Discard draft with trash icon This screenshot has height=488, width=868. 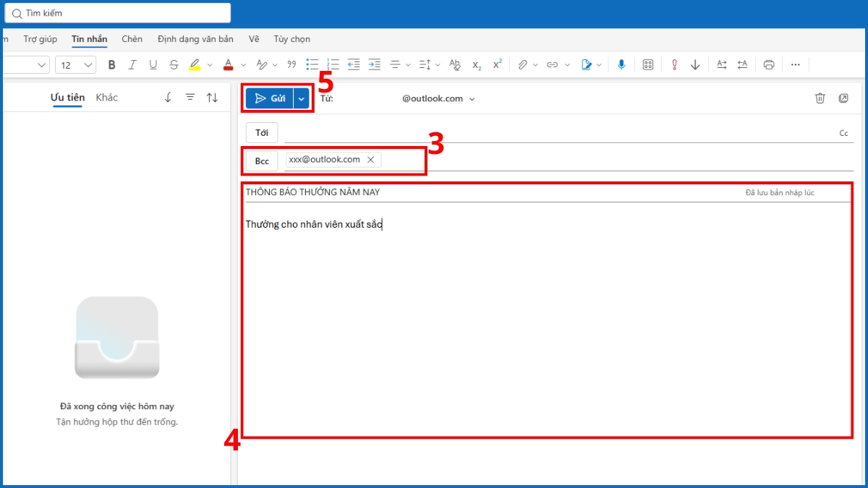coord(820,98)
